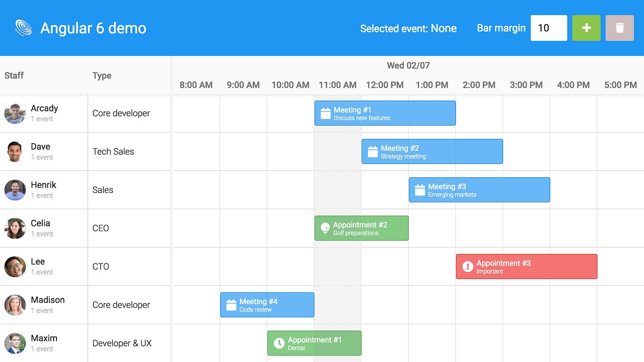Image resolution: width=644 pixels, height=362 pixels.
Task: Click the calendar icon on Meeting #4
Action: tap(231, 305)
